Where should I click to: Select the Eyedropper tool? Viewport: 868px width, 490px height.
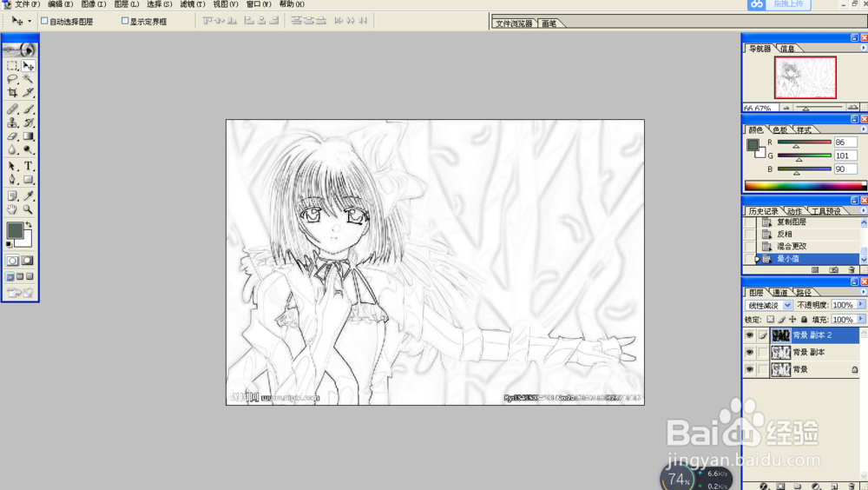pyautogui.click(x=28, y=195)
